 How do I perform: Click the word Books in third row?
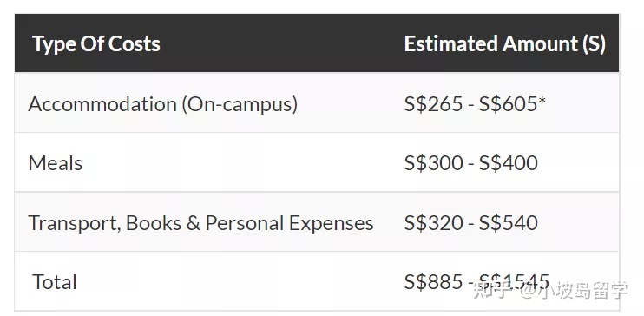(154, 223)
